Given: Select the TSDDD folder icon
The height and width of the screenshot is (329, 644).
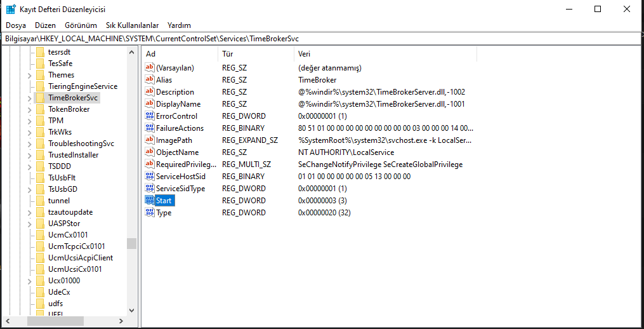Looking at the screenshot, I should pos(40,166).
